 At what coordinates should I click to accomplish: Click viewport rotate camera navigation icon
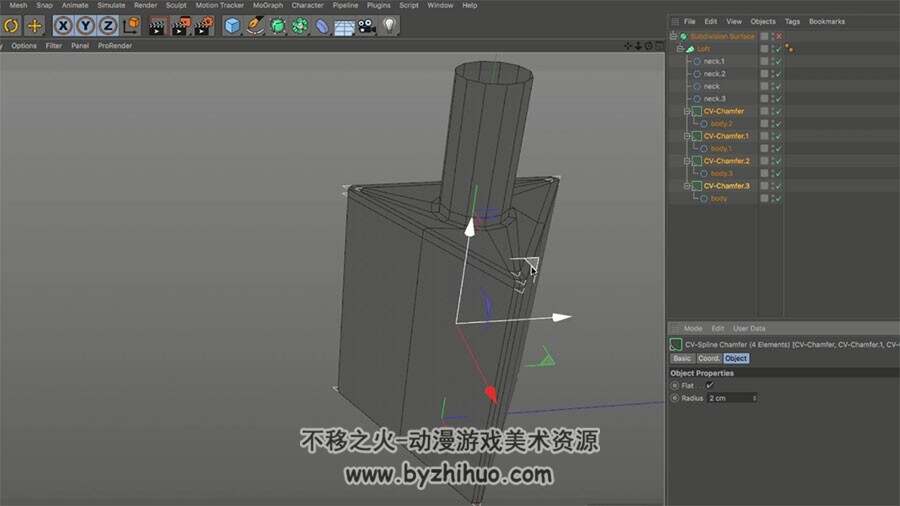pyautogui.click(x=649, y=46)
